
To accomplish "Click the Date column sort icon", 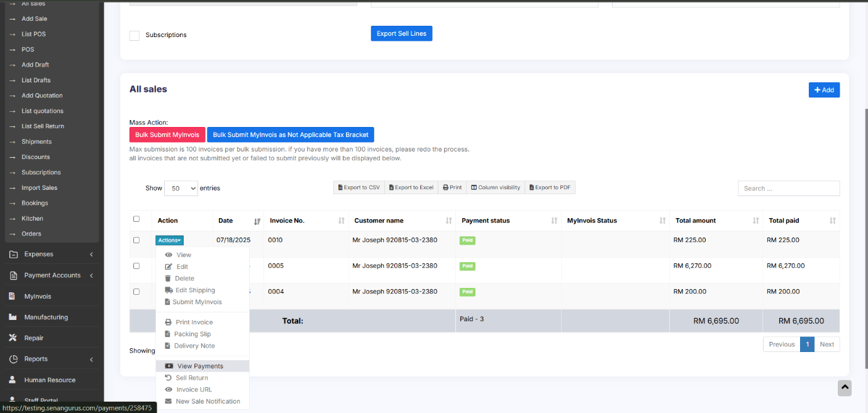I will point(257,221).
